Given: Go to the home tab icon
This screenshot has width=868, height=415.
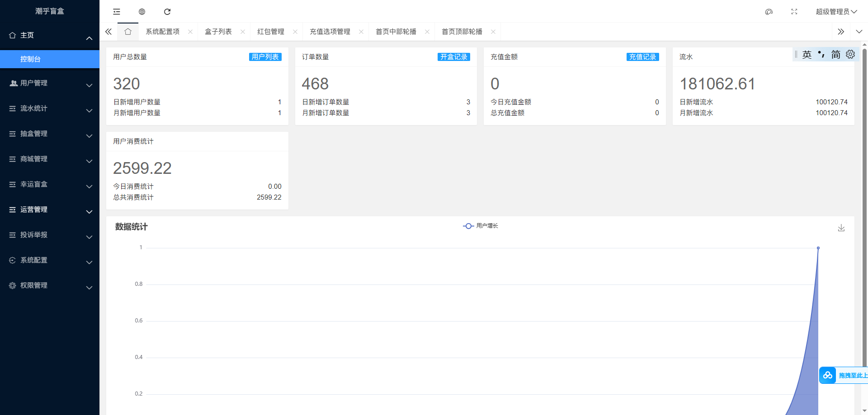Looking at the screenshot, I should pyautogui.click(x=128, y=32).
